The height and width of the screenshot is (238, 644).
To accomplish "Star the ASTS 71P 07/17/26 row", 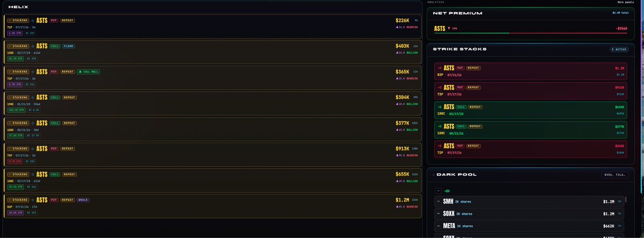I will click(x=33, y=20).
